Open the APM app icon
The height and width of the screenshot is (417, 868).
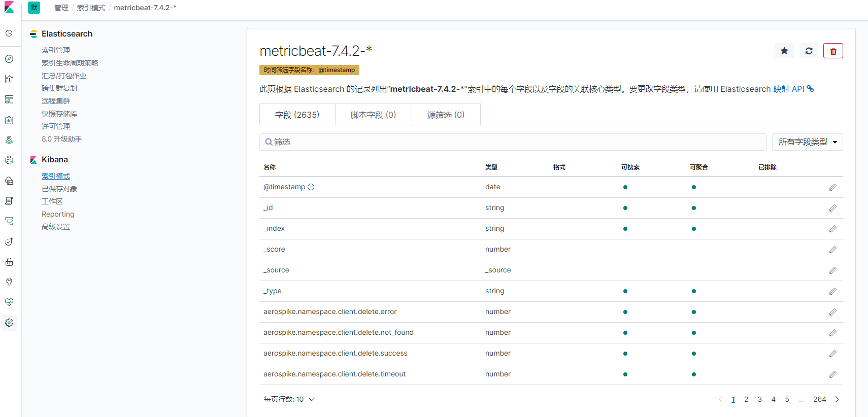[x=9, y=221]
